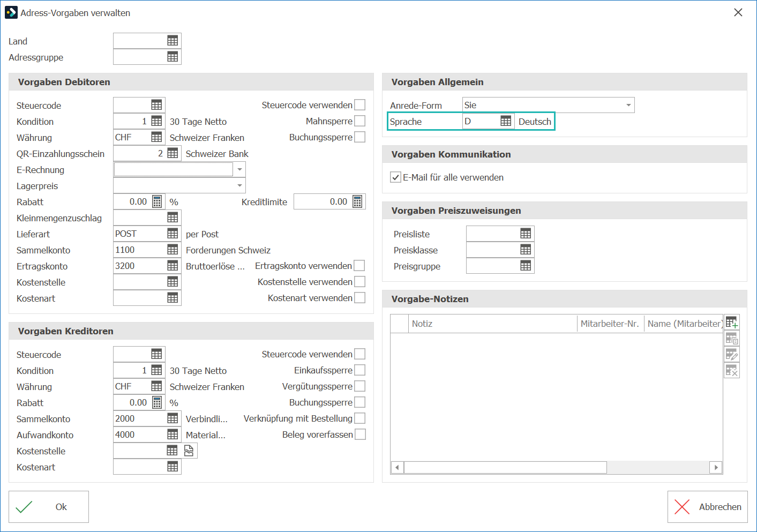757x532 pixels.
Task: Open the Preisliste lookup icon
Action: (526, 234)
